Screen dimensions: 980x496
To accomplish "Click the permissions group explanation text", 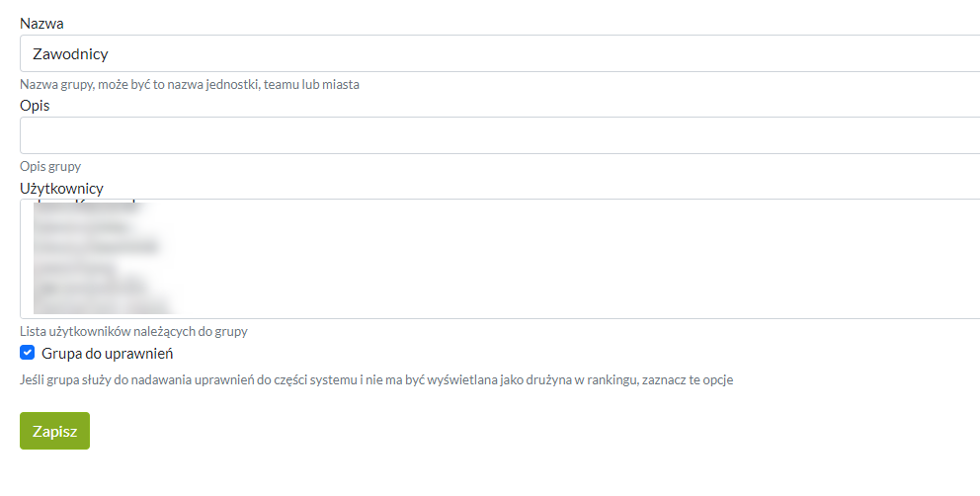I will (x=376, y=379).
